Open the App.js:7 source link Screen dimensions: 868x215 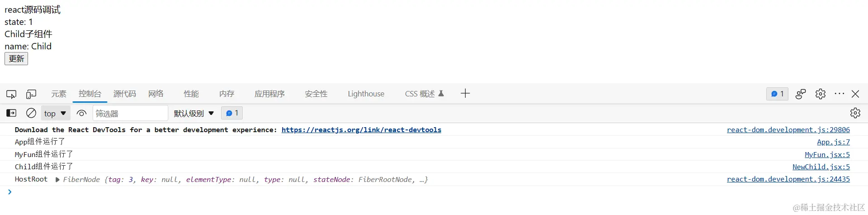point(833,142)
